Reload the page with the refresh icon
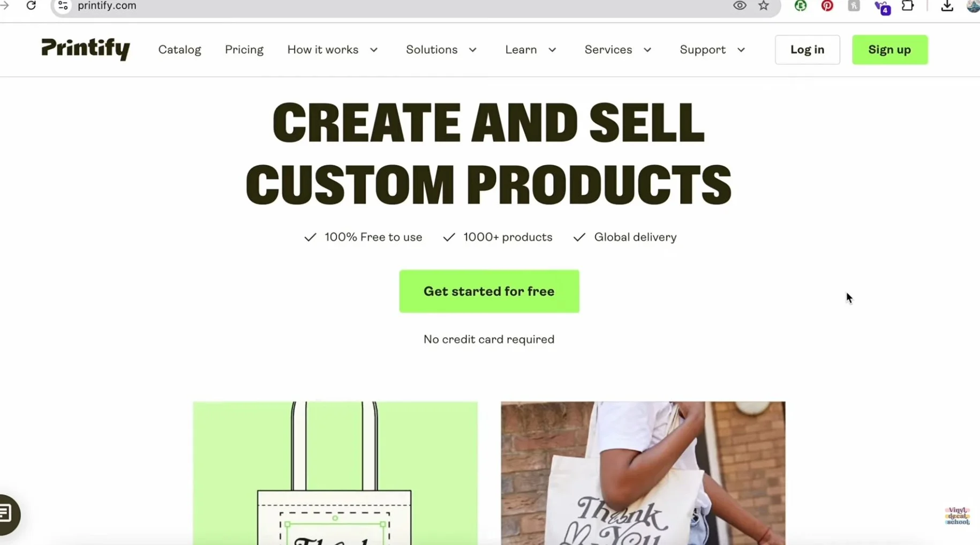980x545 pixels. point(31,5)
